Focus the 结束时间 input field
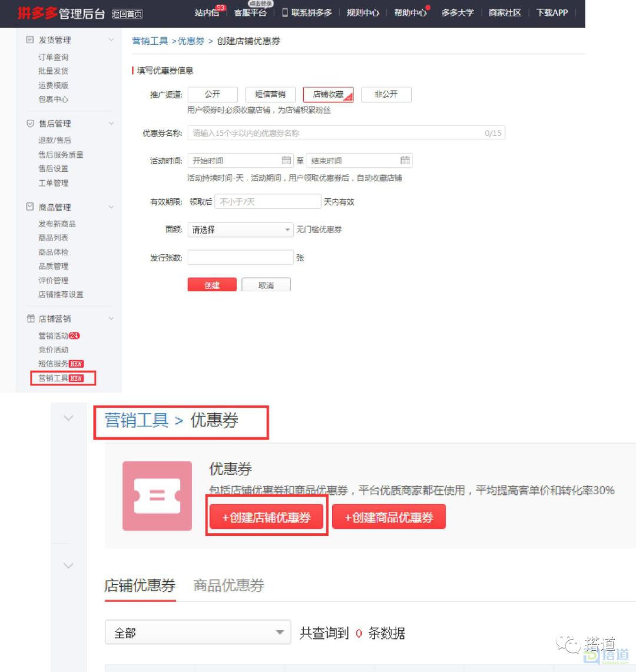This screenshot has width=636, height=672. coord(359,161)
